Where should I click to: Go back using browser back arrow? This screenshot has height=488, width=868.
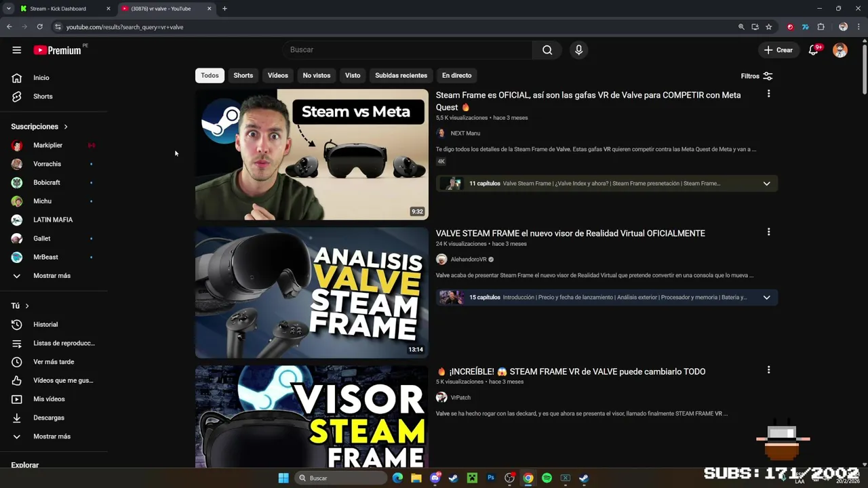9,27
